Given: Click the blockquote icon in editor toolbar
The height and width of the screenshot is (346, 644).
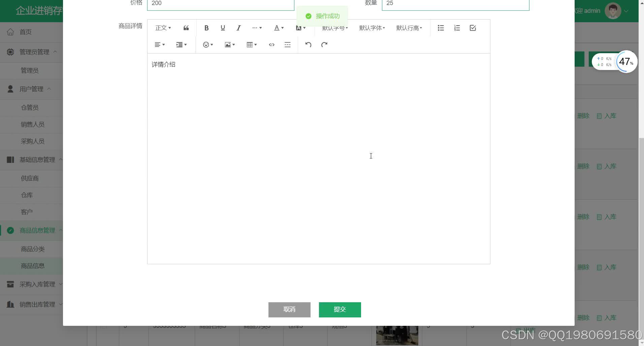Looking at the screenshot, I should click(x=186, y=28).
